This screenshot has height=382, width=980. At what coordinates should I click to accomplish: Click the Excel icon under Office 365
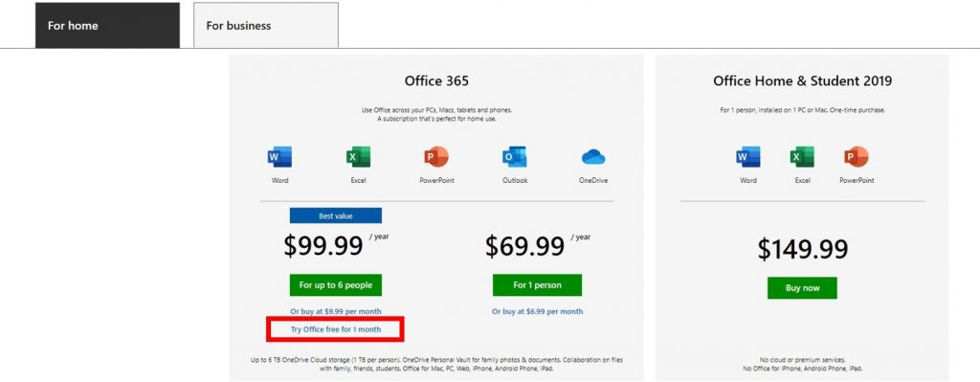click(x=358, y=157)
